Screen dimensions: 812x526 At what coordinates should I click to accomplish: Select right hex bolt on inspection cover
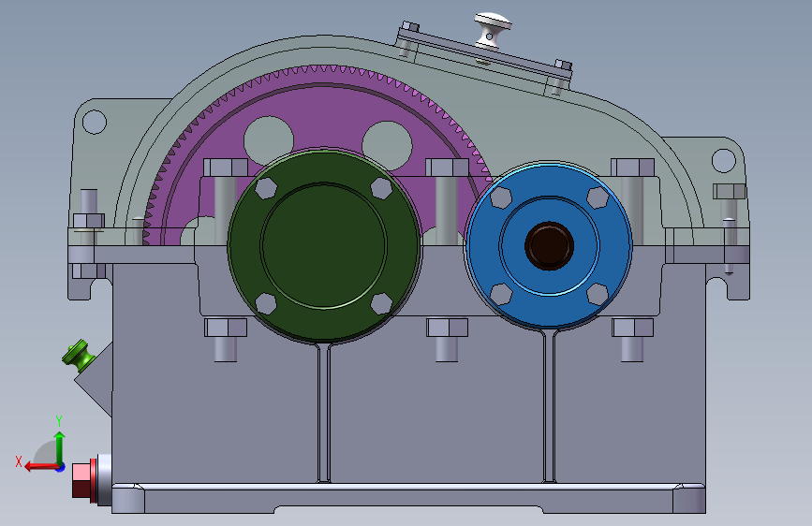564,65
